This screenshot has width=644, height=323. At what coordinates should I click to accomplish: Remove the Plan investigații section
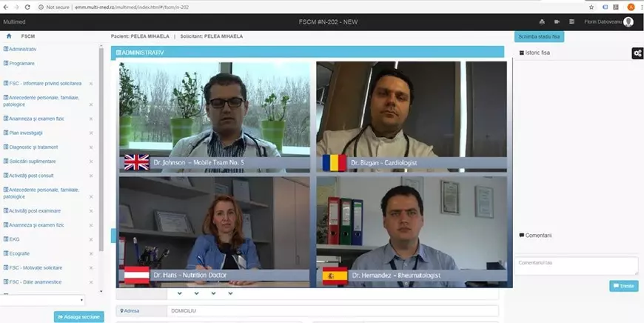click(91, 133)
